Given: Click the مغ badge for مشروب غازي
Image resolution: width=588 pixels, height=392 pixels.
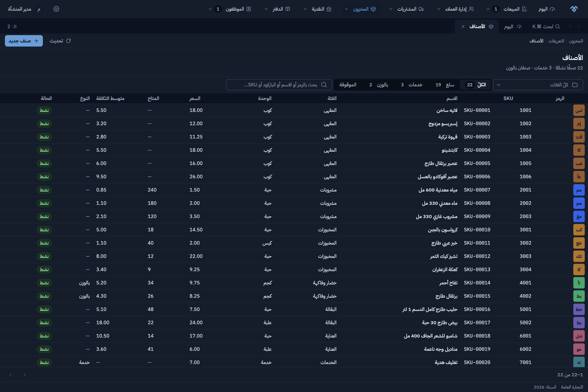Looking at the screenshot, I should [579, 216].
